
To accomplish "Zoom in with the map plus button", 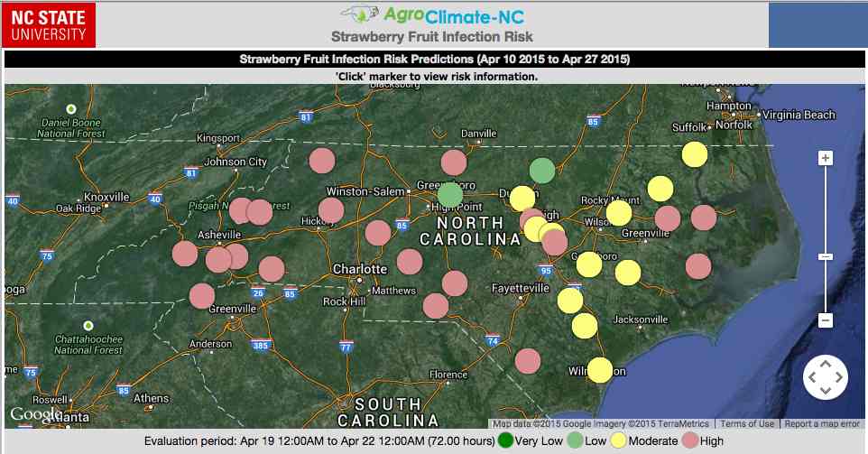I will pos(825,158).
